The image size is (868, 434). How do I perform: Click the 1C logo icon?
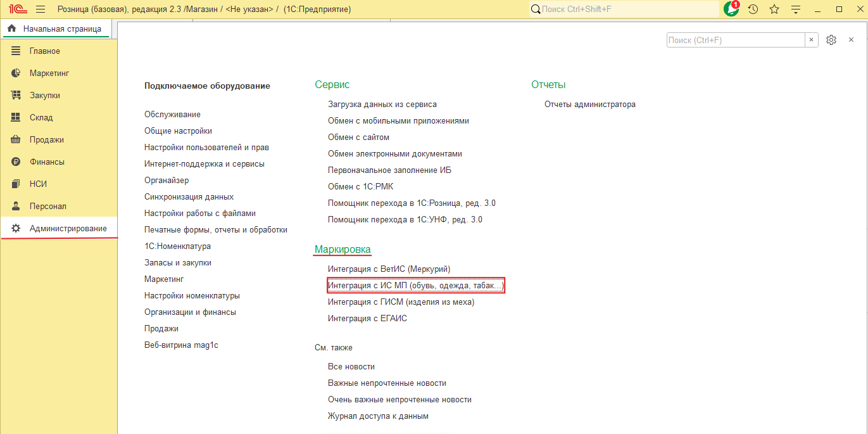point(17,10)
